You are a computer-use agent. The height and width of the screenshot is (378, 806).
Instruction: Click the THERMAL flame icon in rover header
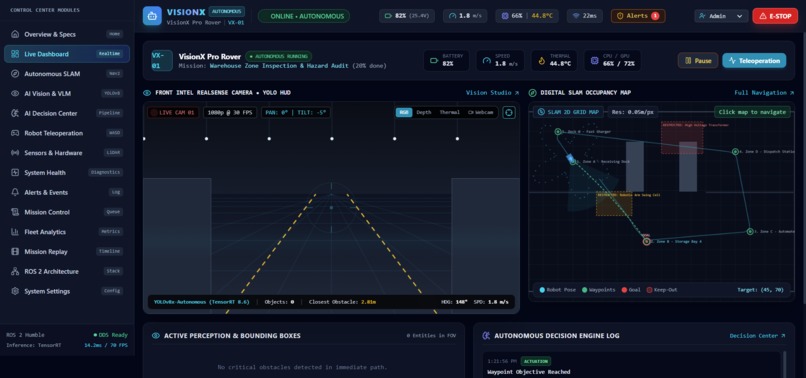coord(541,61)
